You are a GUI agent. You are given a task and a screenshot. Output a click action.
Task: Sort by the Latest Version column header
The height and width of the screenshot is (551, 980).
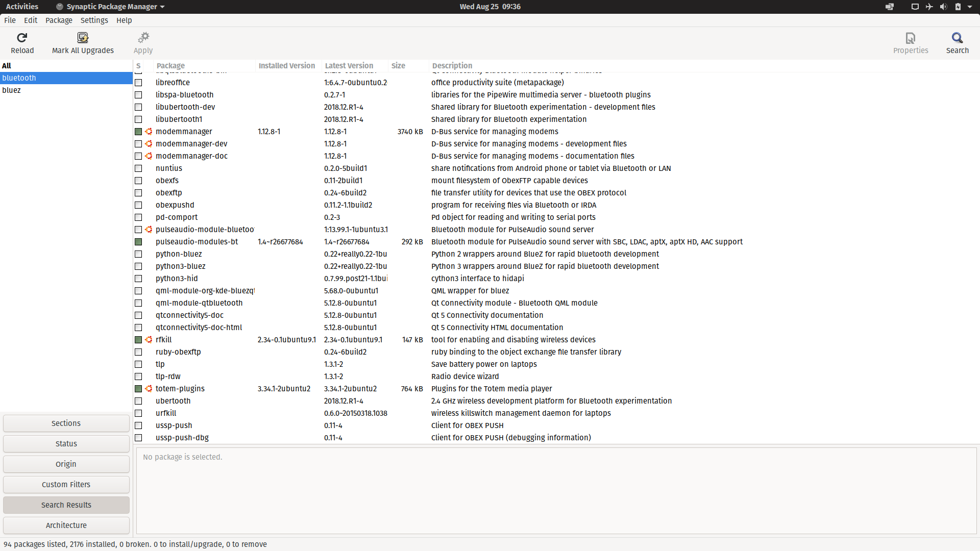click(x=349, y=66)
